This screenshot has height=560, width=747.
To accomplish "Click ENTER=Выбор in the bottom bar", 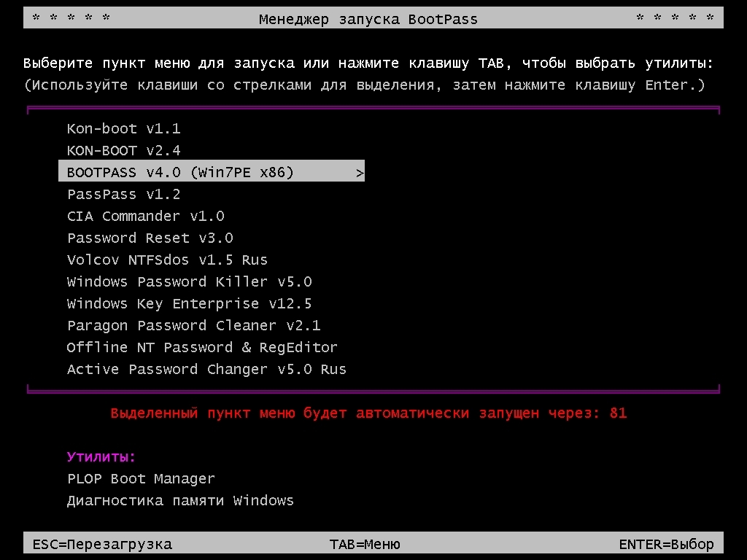I will pos(666,544).
